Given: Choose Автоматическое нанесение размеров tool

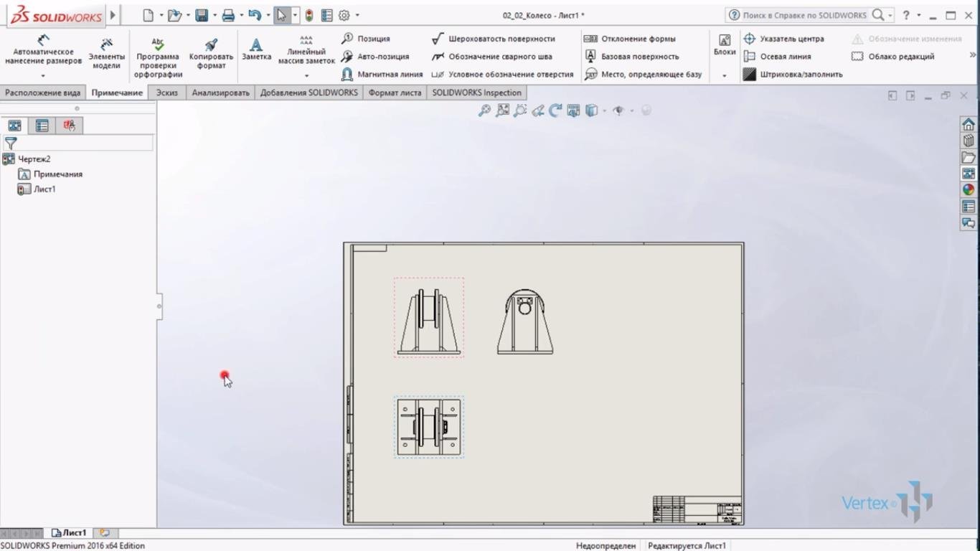Looking at the screenshot, I should [43, 50].
